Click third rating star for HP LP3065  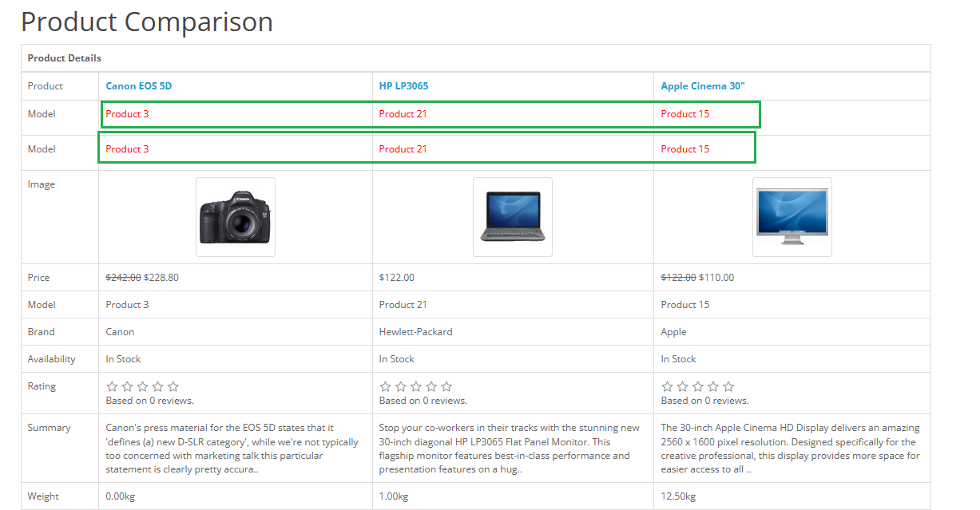coord(416,386)
